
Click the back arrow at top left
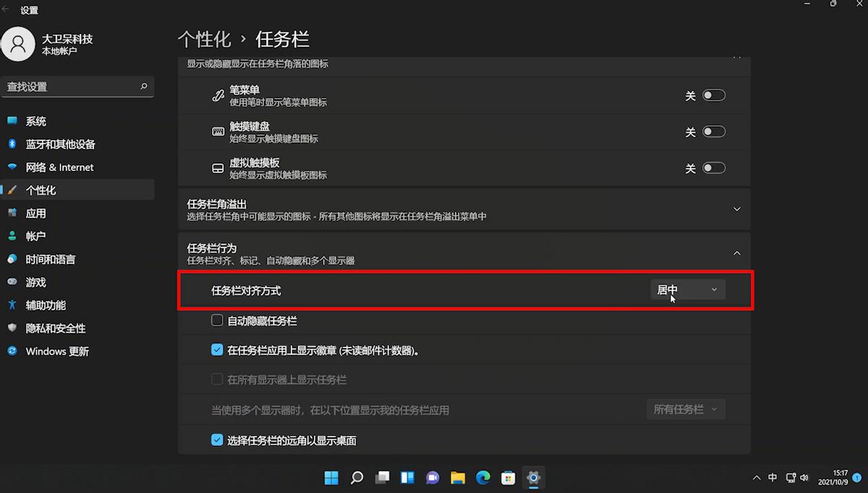(x=7, y=10)
